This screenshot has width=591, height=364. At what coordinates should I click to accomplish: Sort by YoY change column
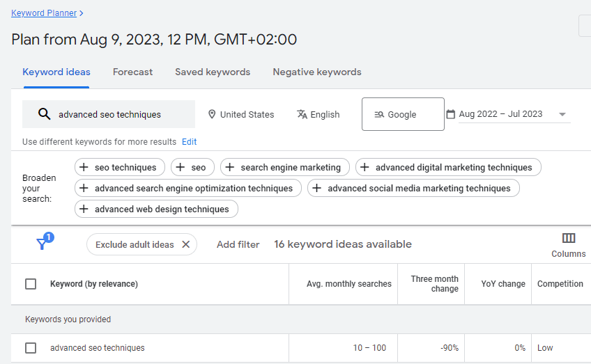point(502,284)
